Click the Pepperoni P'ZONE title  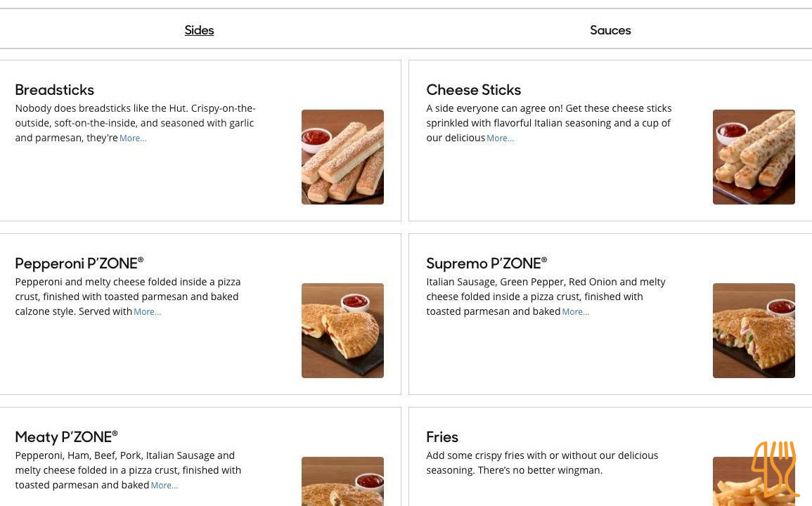tap(79, 264)
